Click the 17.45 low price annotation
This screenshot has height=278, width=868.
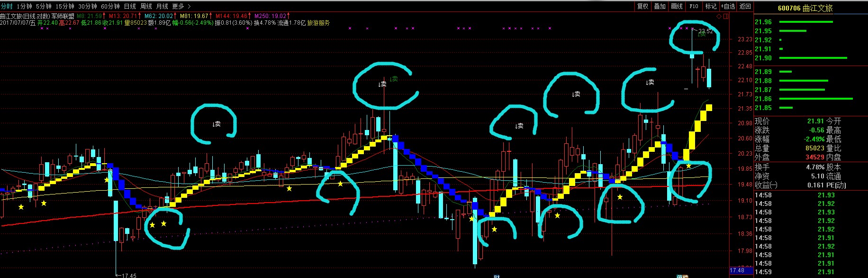[129, 275]
